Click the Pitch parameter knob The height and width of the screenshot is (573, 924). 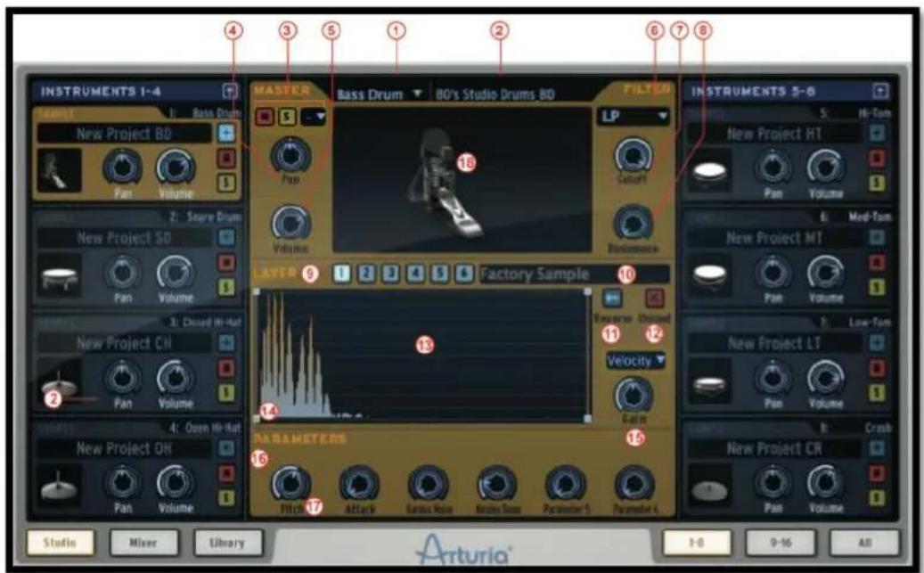[290, 483]
